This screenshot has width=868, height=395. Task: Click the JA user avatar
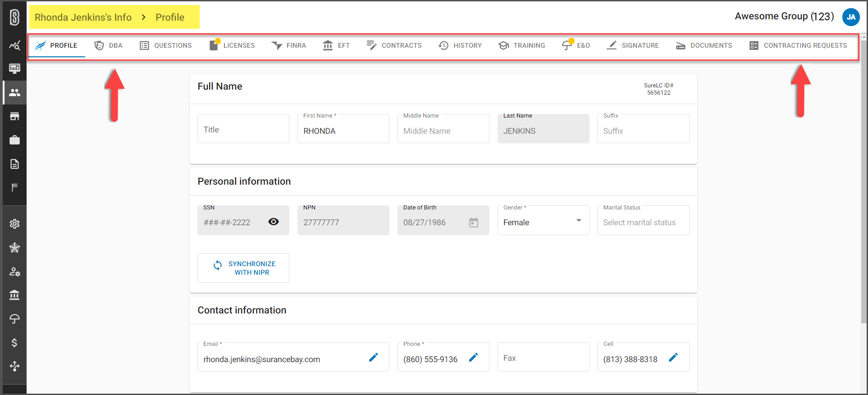point(851,17)
